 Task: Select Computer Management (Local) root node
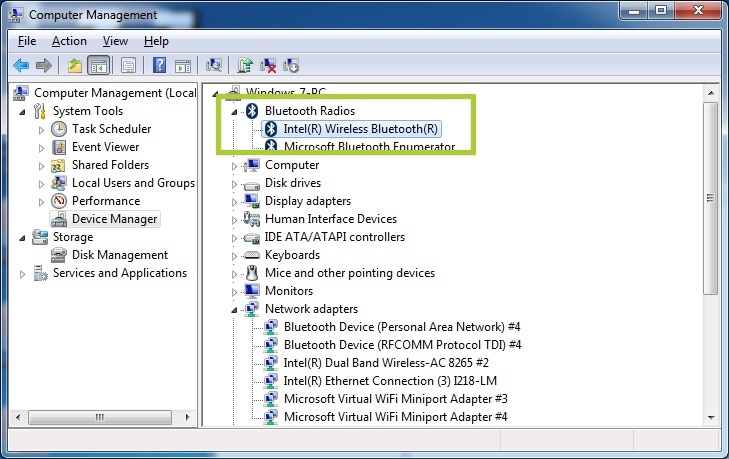pyautogui.click(x=115, y=93)
